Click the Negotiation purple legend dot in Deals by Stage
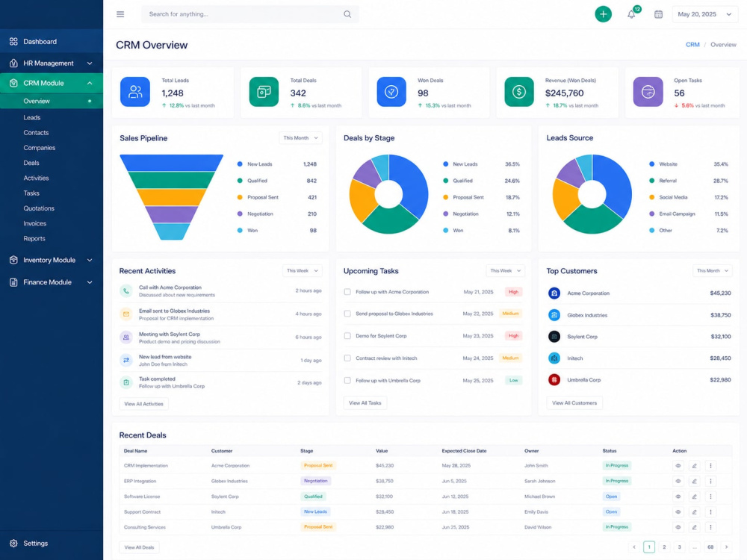 click(445, 214)
